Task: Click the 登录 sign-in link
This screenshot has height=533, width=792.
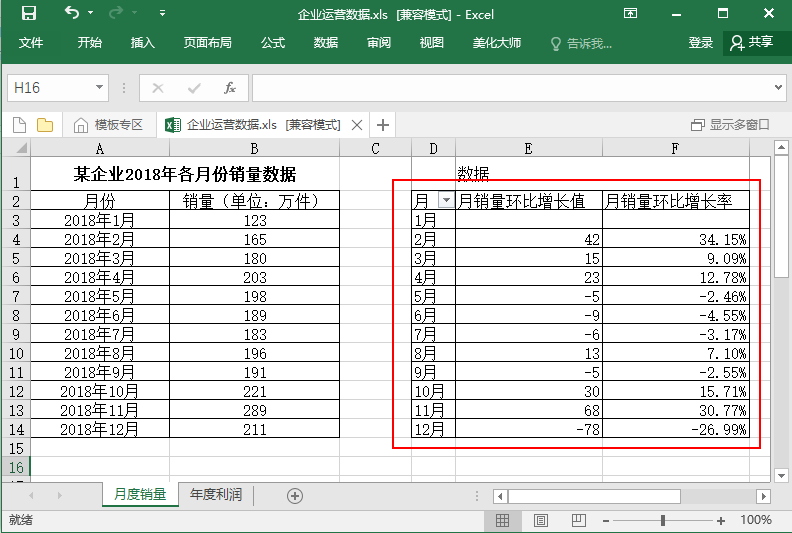Action: (700, 43)
